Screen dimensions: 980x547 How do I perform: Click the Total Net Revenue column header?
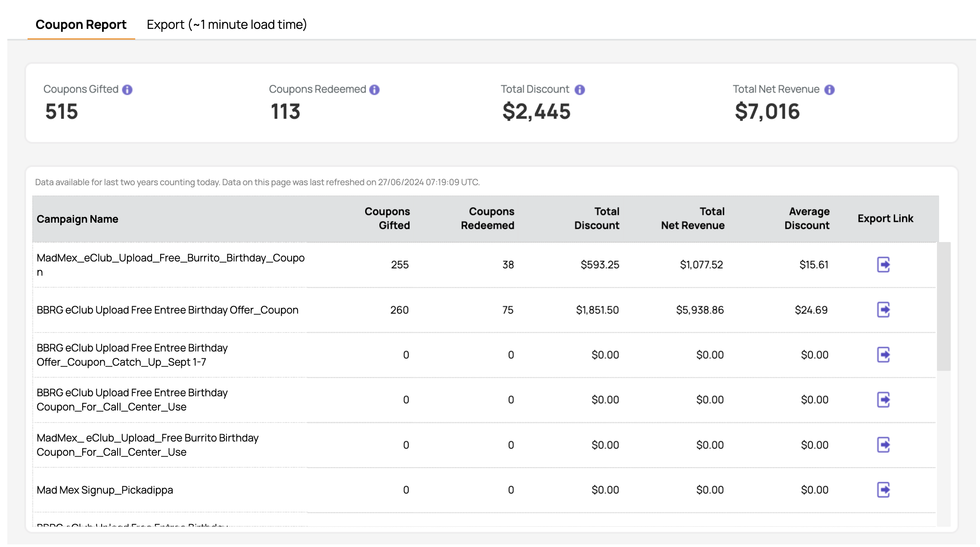tap(693, 218)
